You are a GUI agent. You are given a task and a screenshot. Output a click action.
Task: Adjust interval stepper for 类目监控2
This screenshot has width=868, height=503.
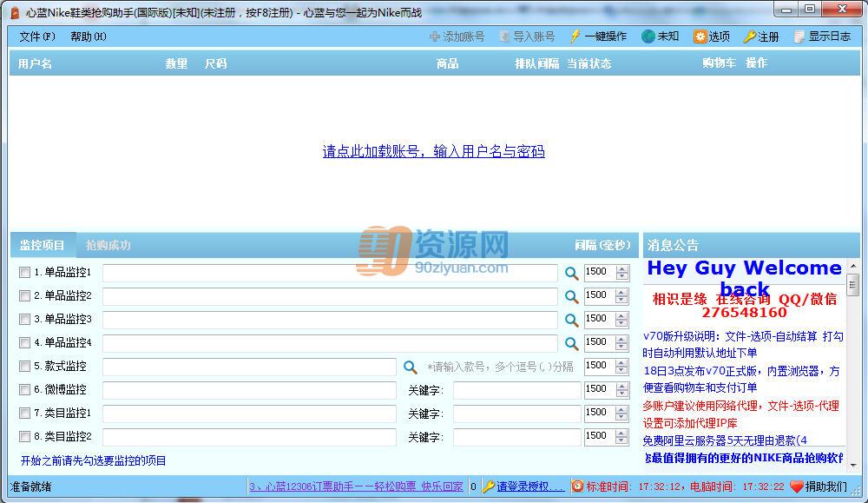(x=622, y=437)
